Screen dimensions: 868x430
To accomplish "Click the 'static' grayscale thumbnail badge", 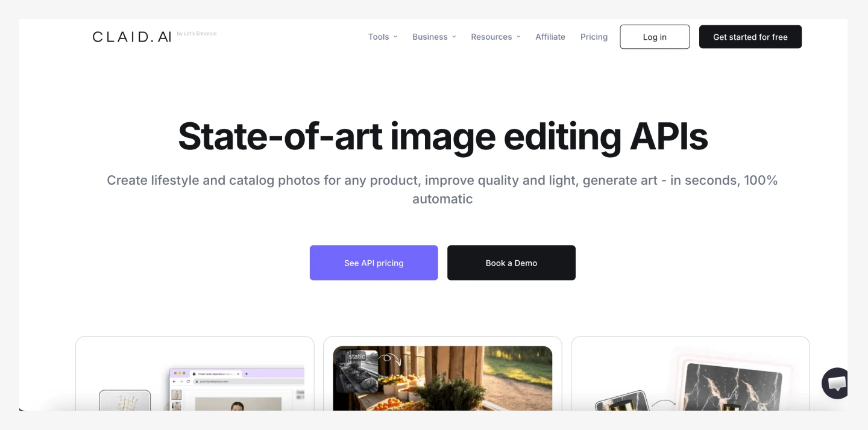I will click(x=356, y=371).
